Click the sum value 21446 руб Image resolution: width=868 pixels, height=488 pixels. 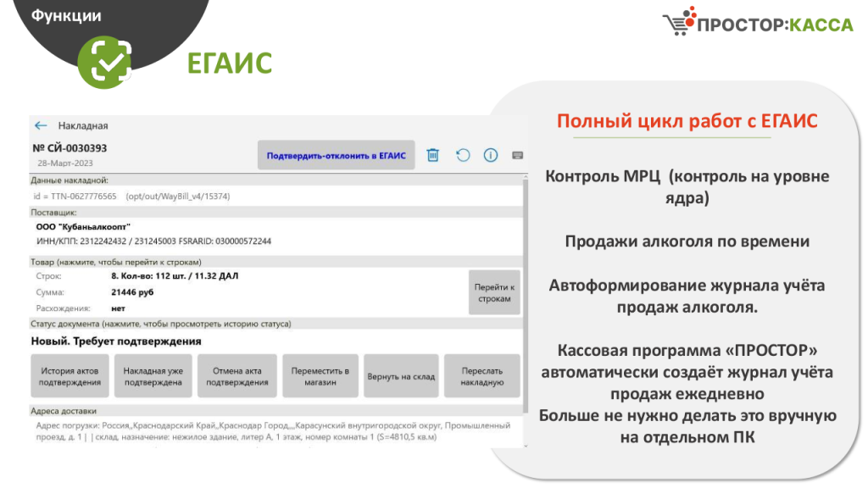(x=132, y=292)
